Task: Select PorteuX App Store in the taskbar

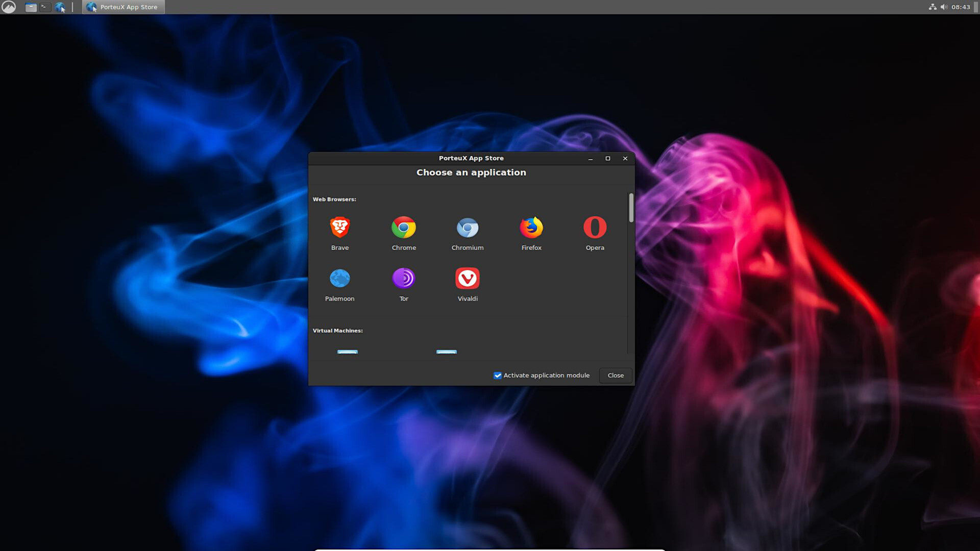Action: tap(122, 7)
